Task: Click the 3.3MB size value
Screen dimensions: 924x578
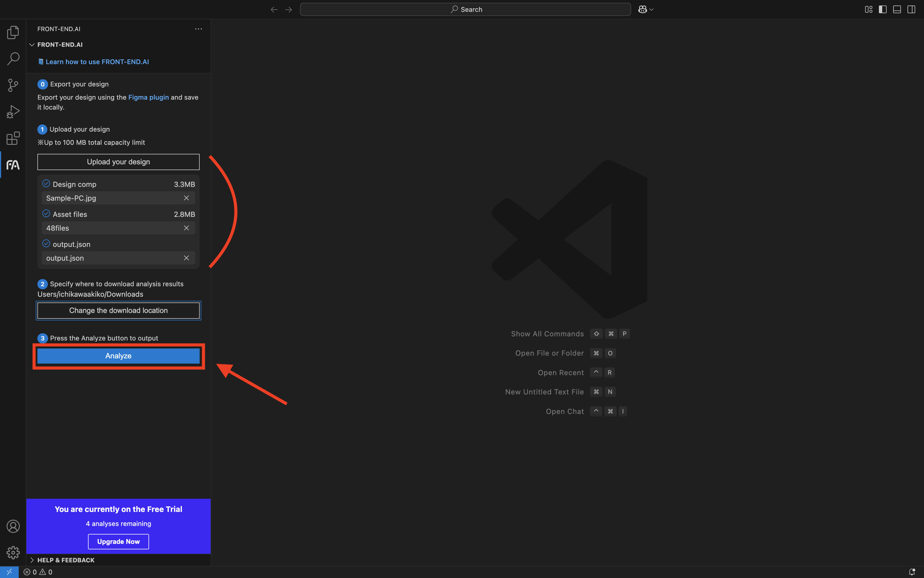Action: point(185,184)
